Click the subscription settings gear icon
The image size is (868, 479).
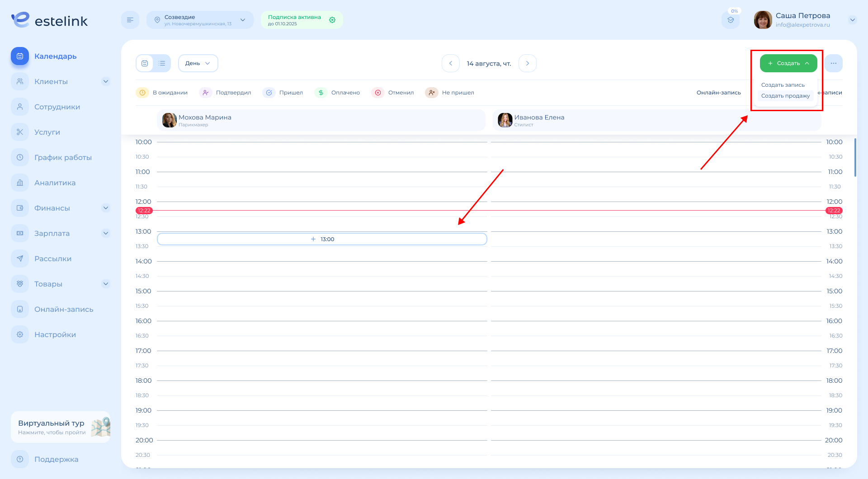click(332, 20)
